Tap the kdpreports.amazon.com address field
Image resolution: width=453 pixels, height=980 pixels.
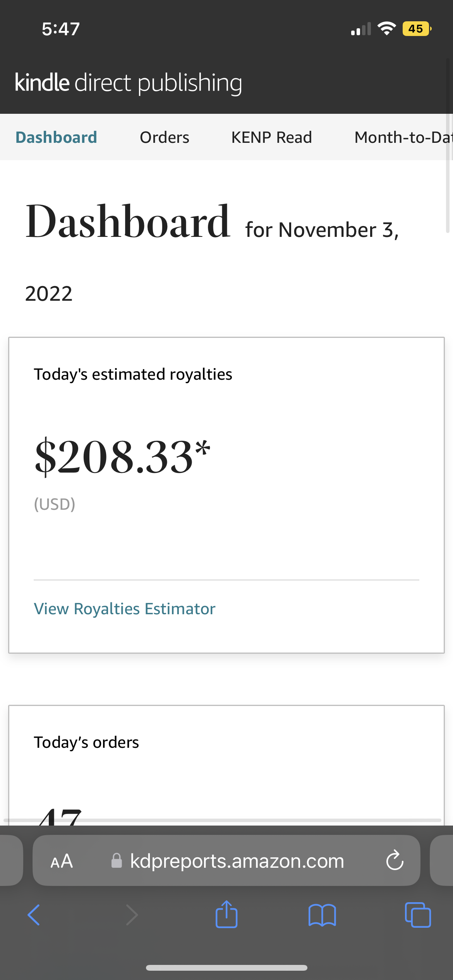237,861
